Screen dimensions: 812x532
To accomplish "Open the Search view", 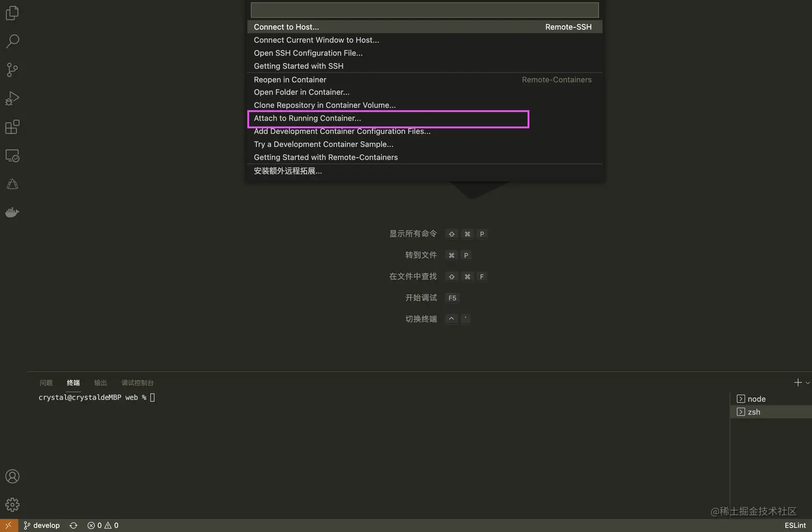I will click(12, 41).
